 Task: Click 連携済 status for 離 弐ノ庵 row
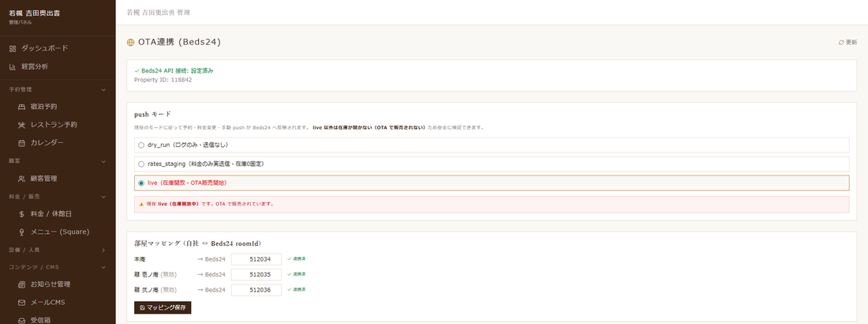tap(297, 289)
